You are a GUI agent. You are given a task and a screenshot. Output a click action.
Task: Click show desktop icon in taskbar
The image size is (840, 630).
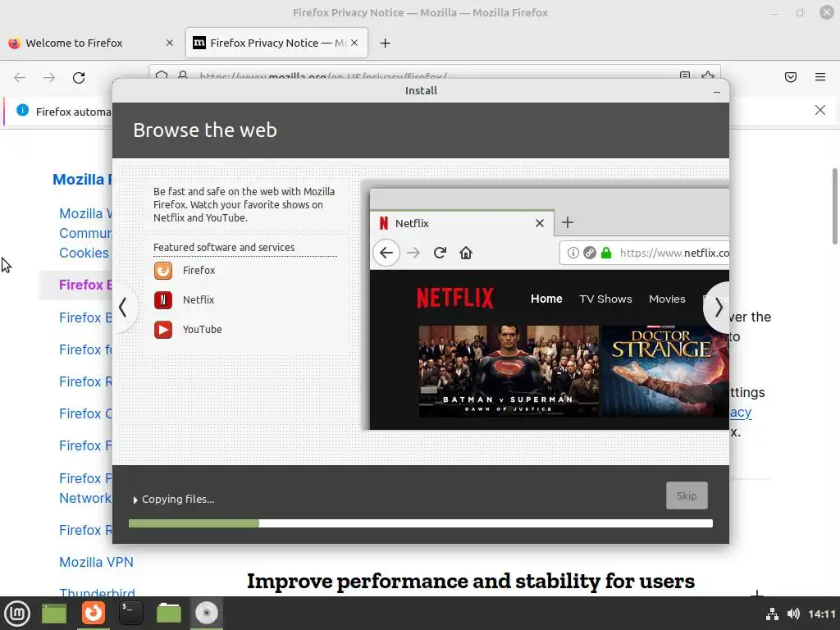coord(54,614)
